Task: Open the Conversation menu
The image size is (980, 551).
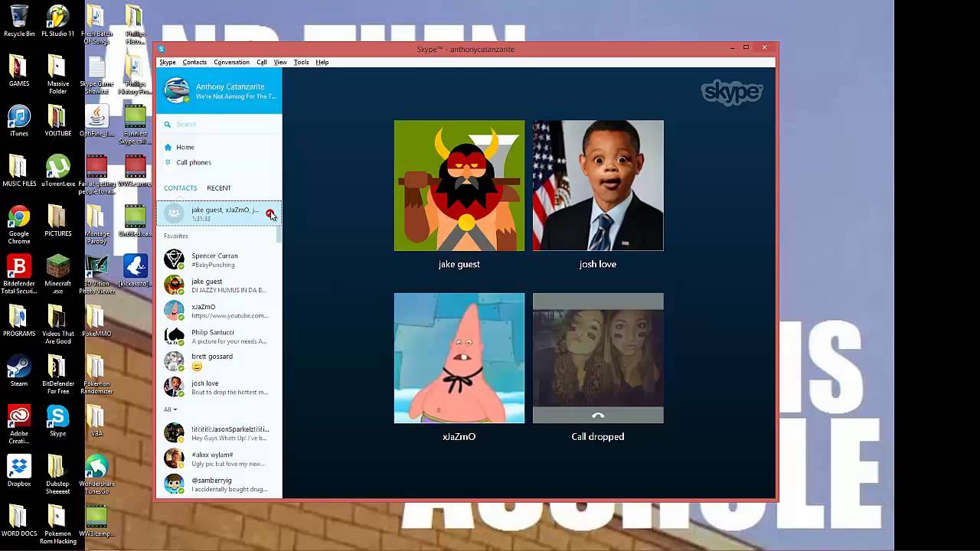Action: (231, 62)
